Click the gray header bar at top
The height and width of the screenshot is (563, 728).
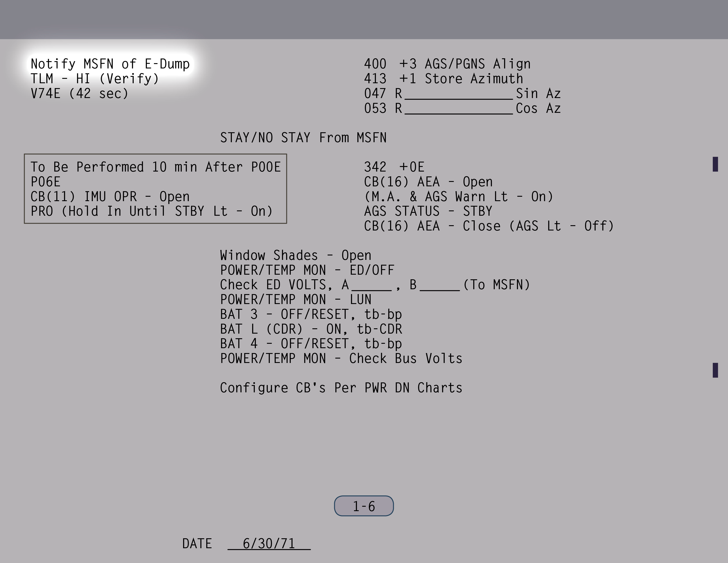(x=364, y=19)
